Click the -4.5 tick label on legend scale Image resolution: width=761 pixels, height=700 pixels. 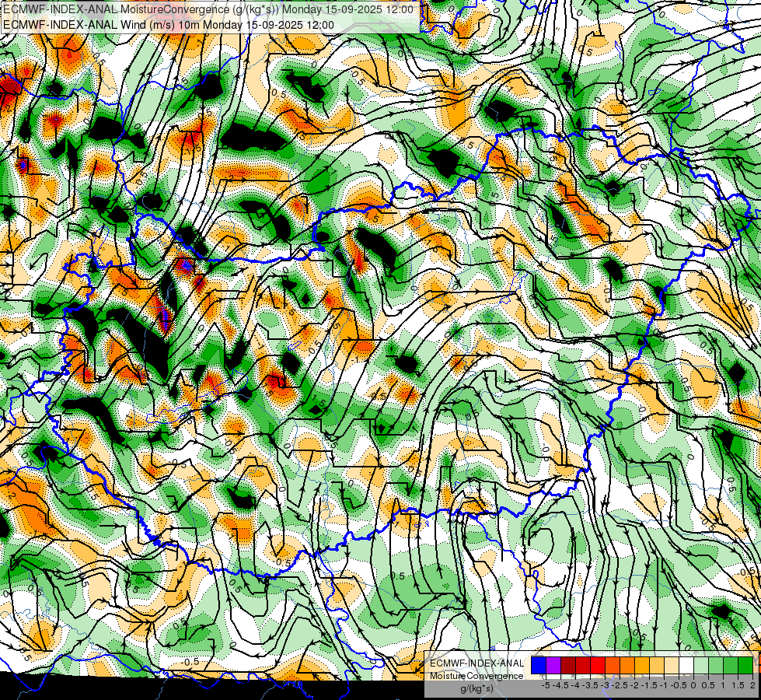pos(560,685)
